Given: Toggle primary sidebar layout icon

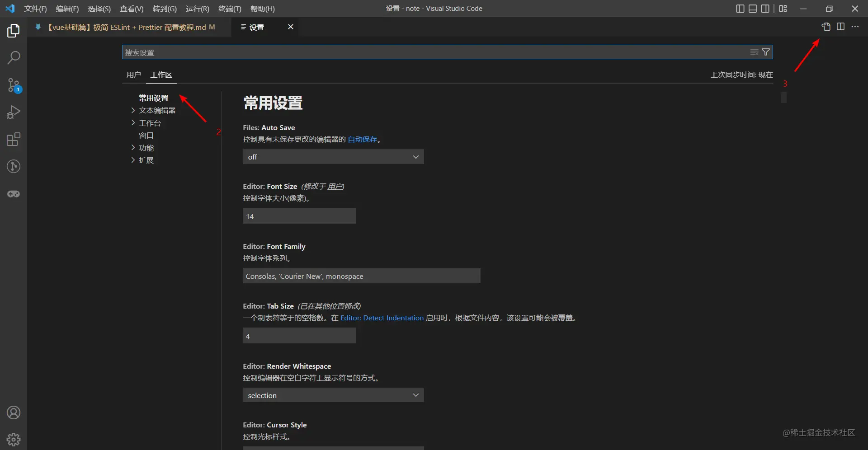Looking at the screenshot, I should click(740, 9).
